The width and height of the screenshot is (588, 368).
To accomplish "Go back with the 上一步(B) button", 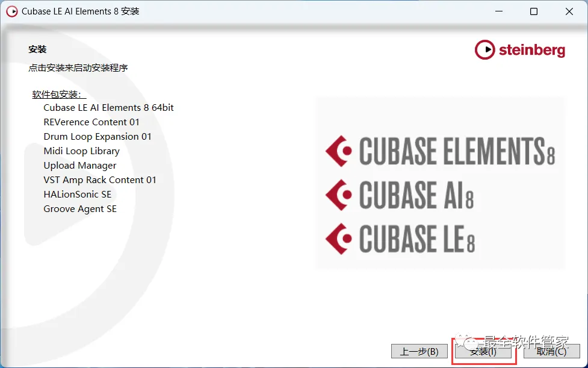I will click(x=419, y=352).
